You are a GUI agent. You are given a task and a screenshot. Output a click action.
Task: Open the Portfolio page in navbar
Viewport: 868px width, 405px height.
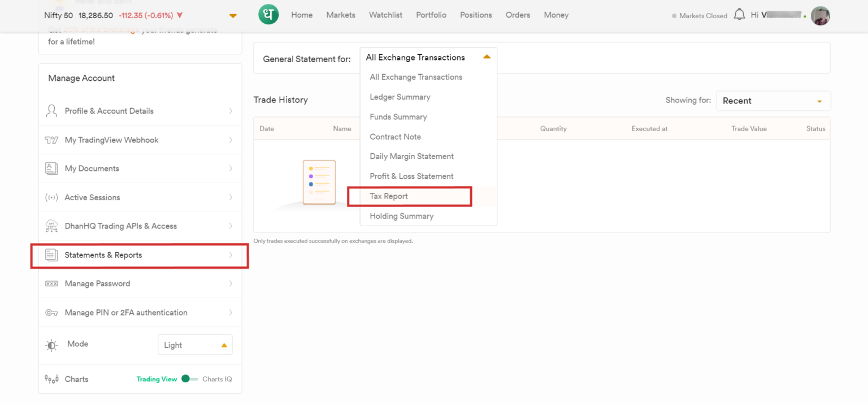coord(431,15)
